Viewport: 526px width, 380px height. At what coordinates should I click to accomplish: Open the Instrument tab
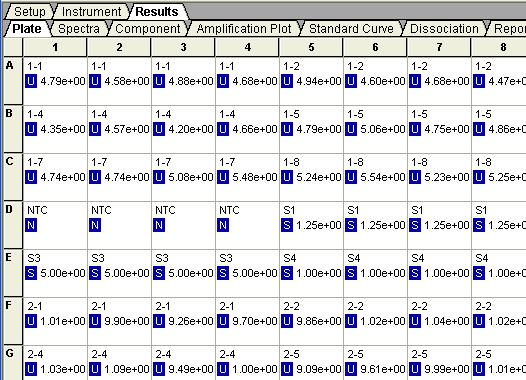91,12
